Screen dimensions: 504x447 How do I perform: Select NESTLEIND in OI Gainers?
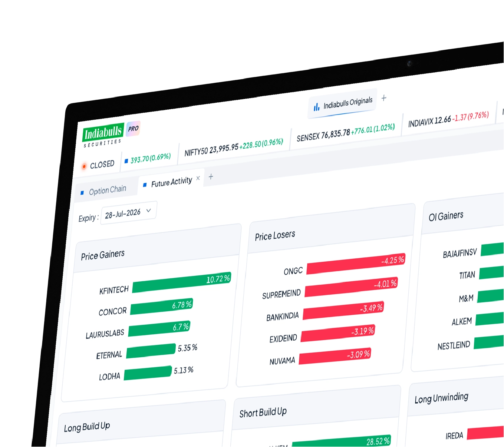pos(454,346)
